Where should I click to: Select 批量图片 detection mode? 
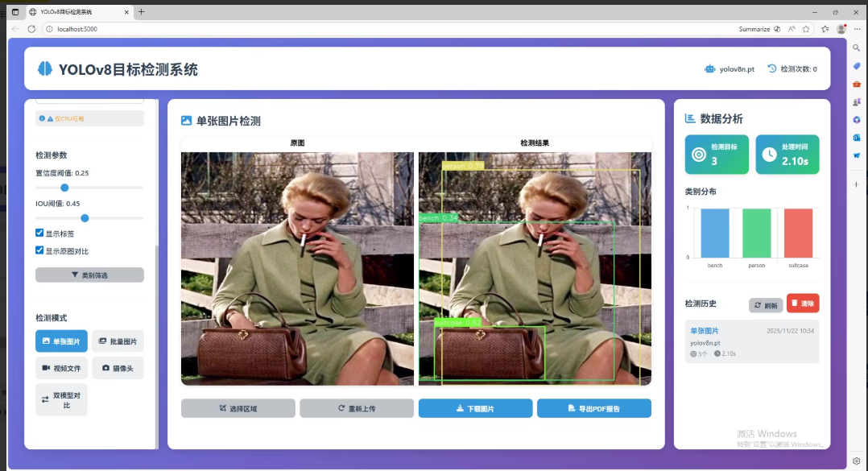pyautogui.click(x=118, y=341)
